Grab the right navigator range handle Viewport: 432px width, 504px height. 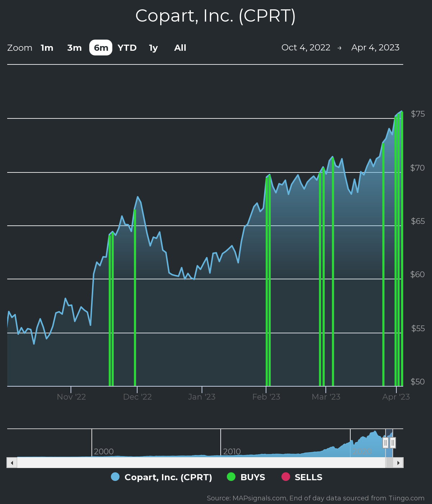click(x=393, y=443)
